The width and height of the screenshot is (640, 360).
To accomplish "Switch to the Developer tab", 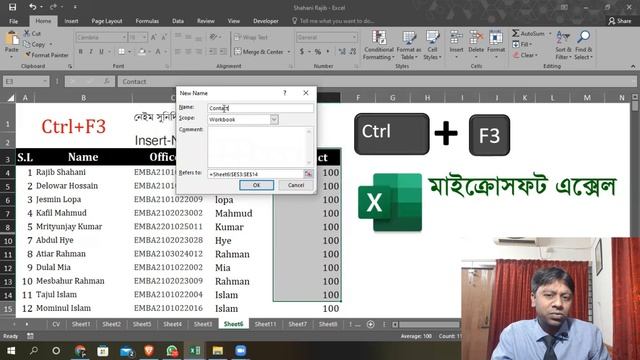I will tap(266, 21).
